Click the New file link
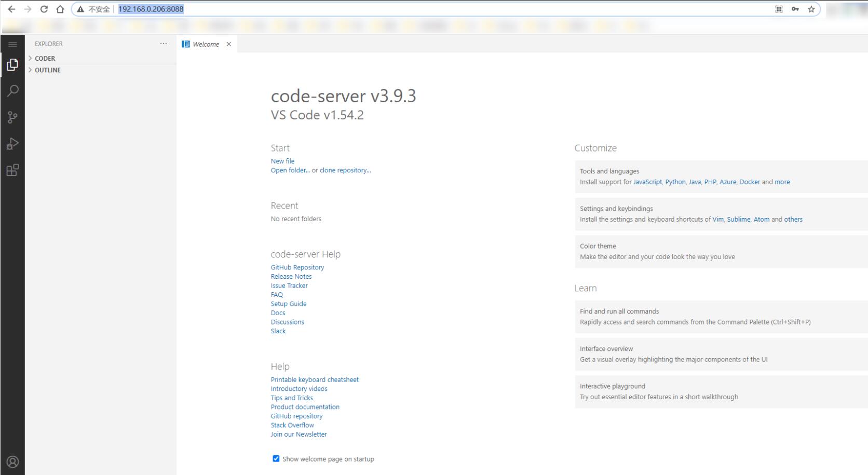 coord(282,161)
